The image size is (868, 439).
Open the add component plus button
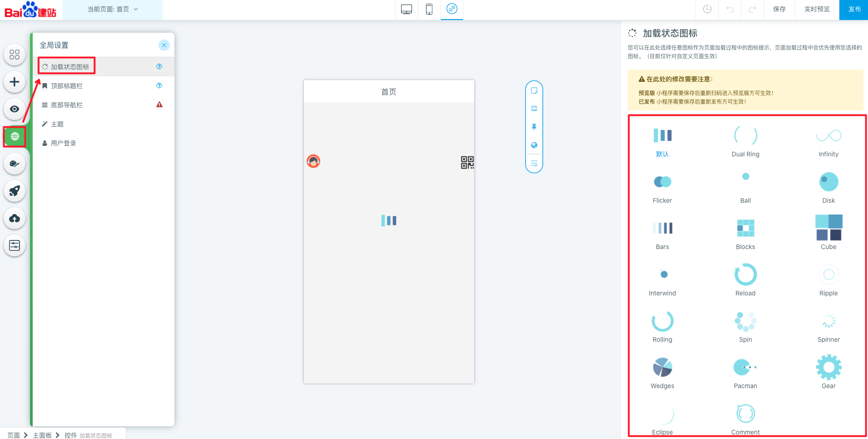[15, 82]
